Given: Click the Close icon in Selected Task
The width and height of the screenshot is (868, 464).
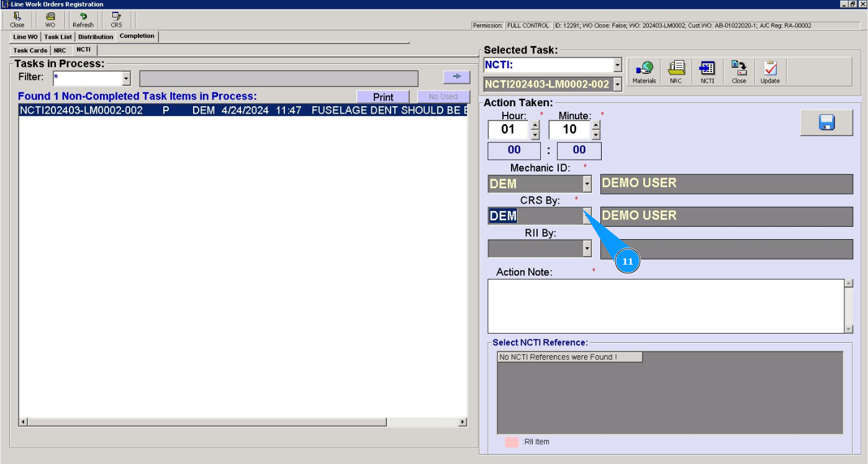Looking at the screenshot, I should coord(739,72).
